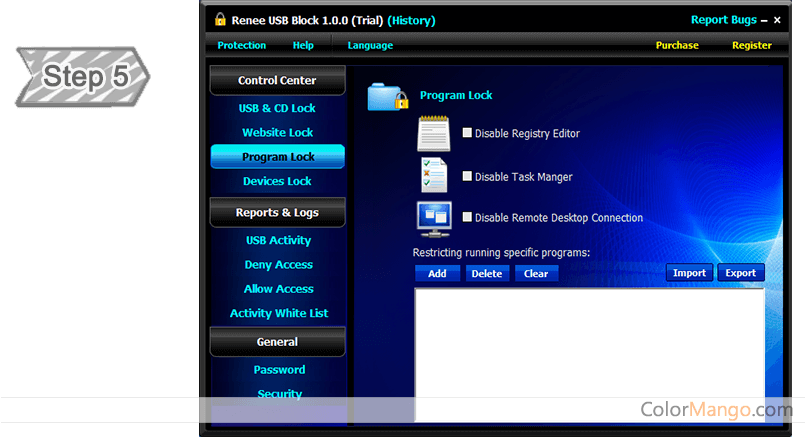The width and height of the screenshot is (805, 437).
Task: Select USB & CD Lock in sidebar
Action: pyautogui.click(x=277, y=108)
